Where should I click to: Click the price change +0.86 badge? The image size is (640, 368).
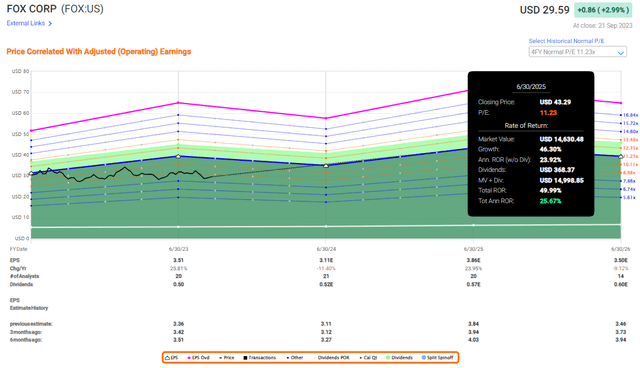tap(603, 10)
